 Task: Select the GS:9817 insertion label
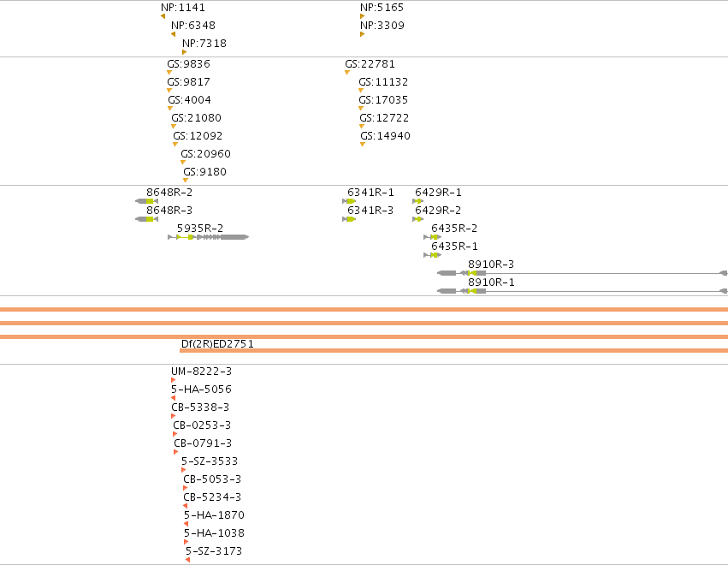click(x=188, y=82)
